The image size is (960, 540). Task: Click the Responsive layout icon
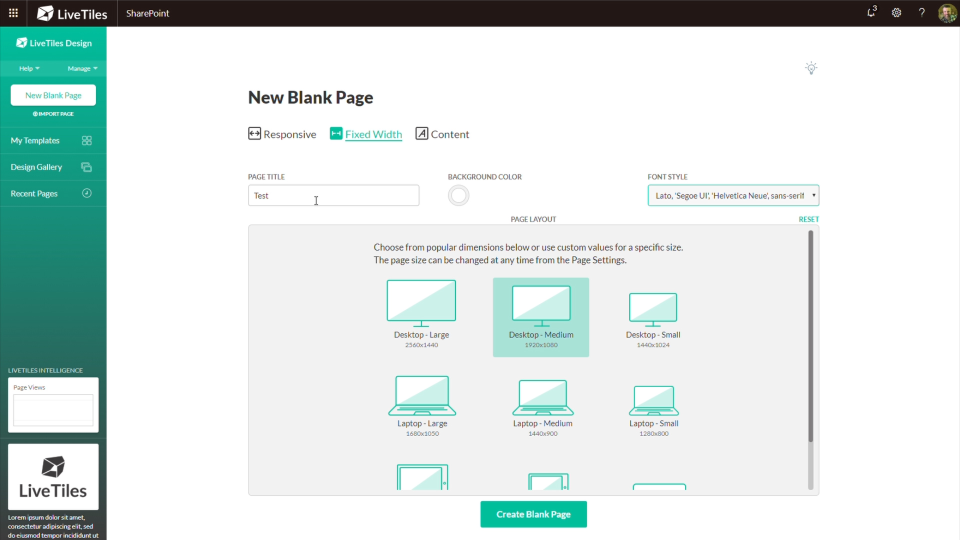coord(254,133)
